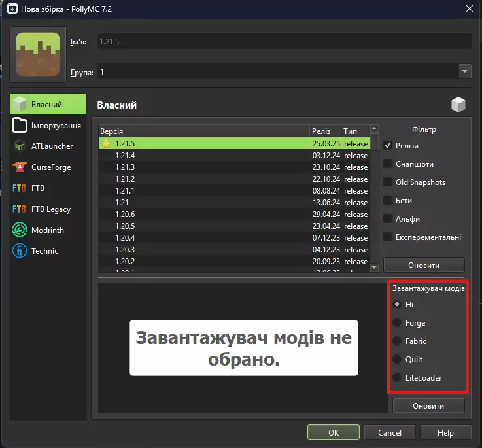Click the CurseForge anvil icon
The image size is (482, 448).
click(20, 167)
